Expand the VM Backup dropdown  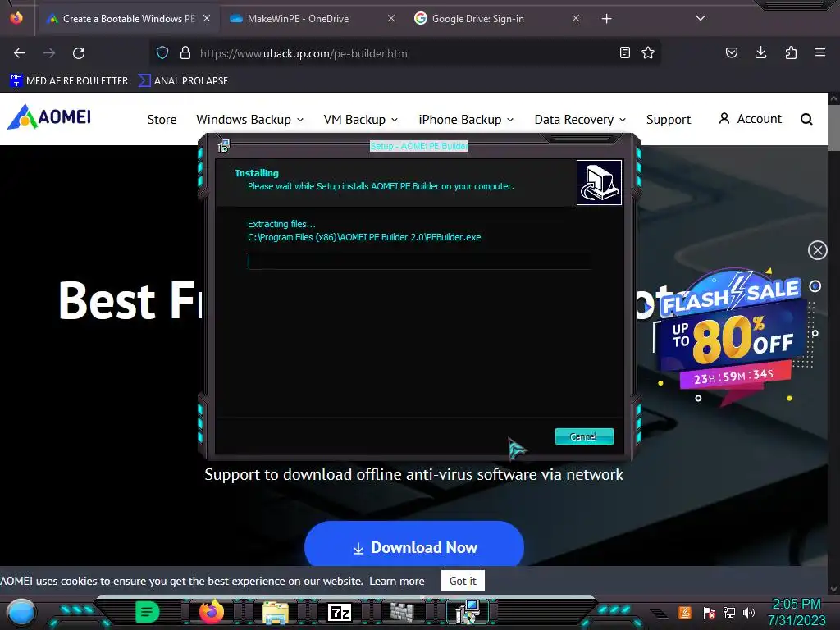[361, 120]
